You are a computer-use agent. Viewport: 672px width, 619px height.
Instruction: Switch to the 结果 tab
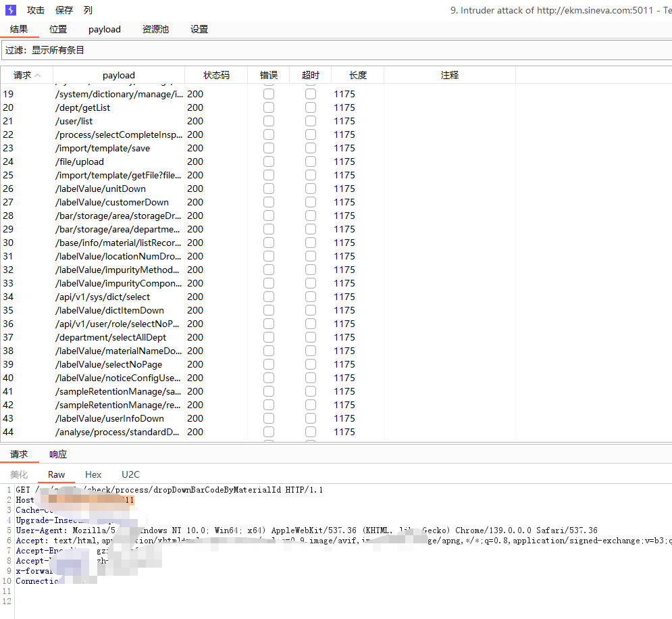19,29
